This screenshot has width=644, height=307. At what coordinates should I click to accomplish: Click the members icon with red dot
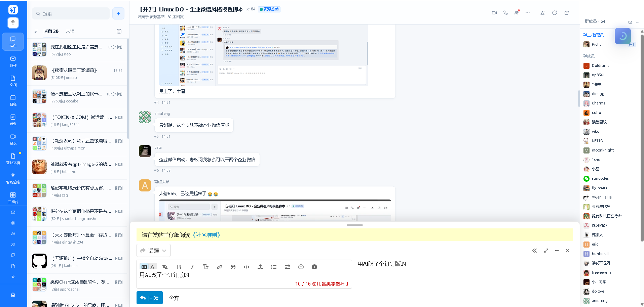pos(517,12)
